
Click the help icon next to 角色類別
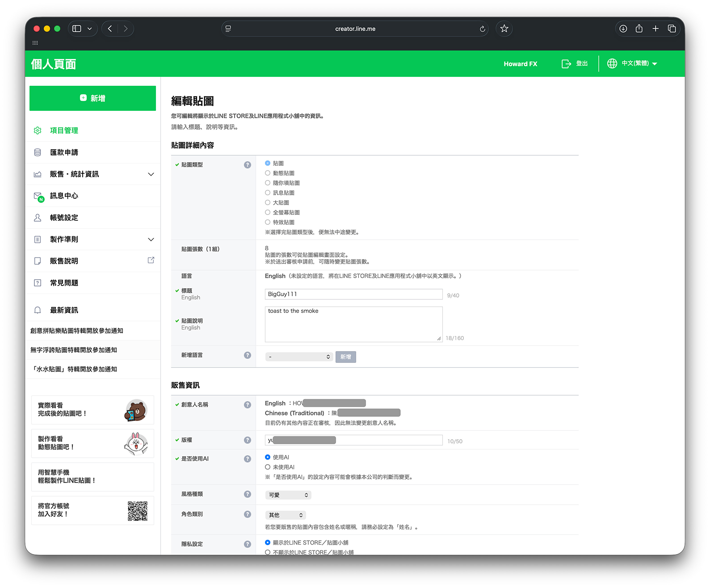248,514
